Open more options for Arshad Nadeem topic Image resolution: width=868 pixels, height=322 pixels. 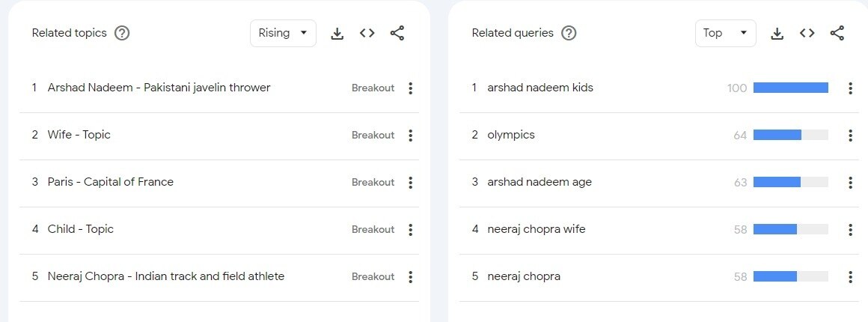[x=410, y=88]
